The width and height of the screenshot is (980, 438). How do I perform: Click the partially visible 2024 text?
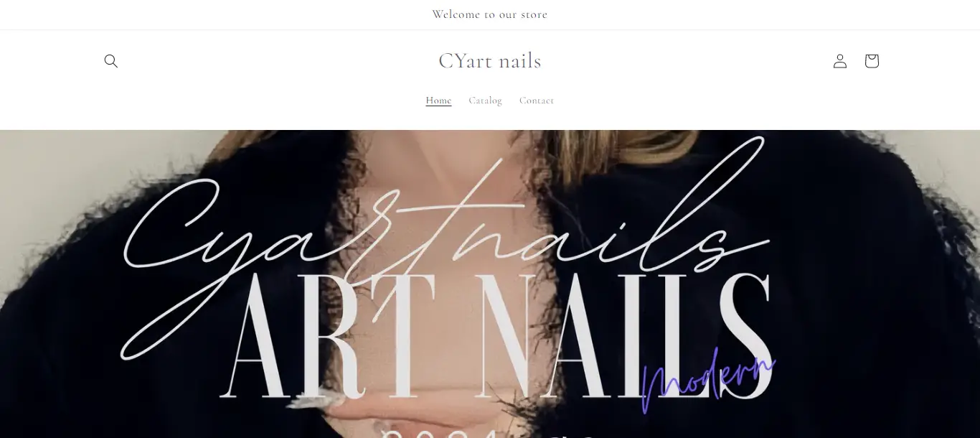pyautogui.click(x=438, y=434)
